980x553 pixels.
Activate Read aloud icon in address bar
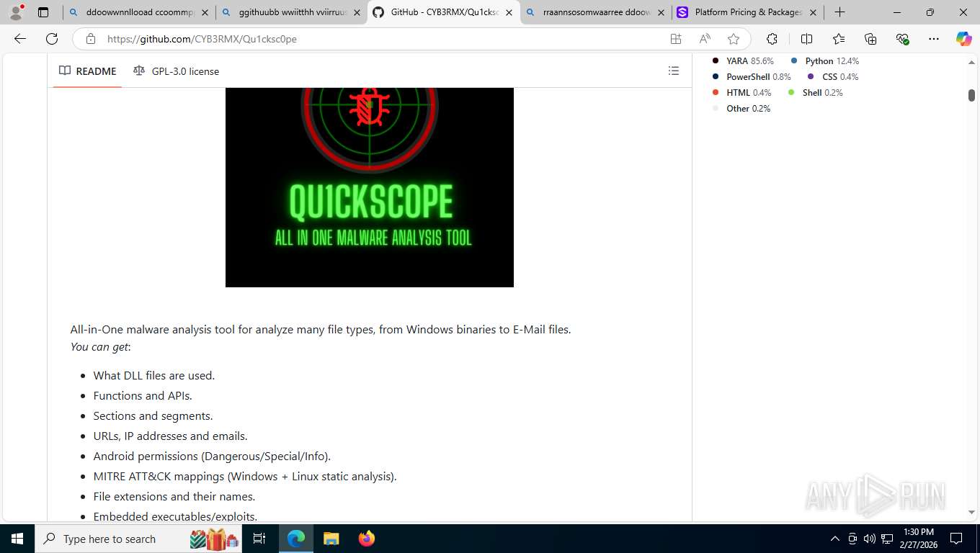(x=705, y=39)
